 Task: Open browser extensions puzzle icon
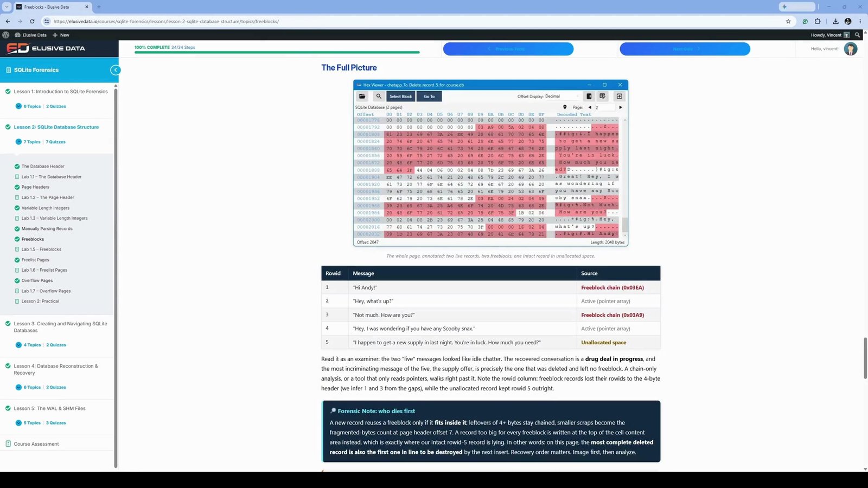click(818, 21)
